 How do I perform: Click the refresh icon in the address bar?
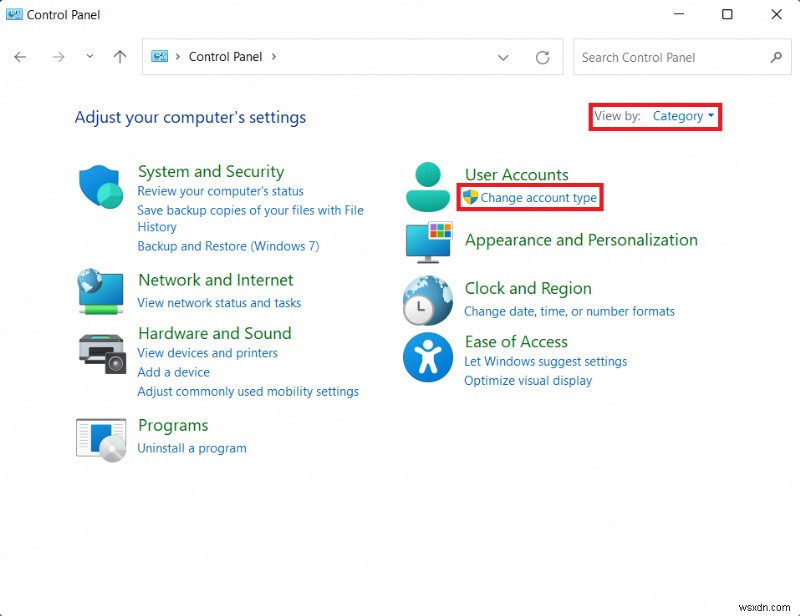point(542,57)
